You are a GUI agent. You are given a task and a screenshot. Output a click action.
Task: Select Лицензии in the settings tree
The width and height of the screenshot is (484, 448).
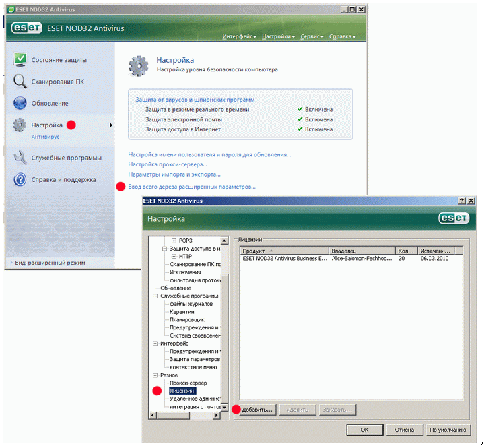182,391
